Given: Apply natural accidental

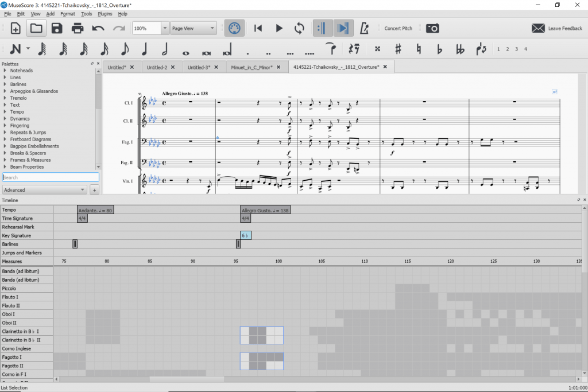Looking at the screenshot, I should click(x=419, y=49).
